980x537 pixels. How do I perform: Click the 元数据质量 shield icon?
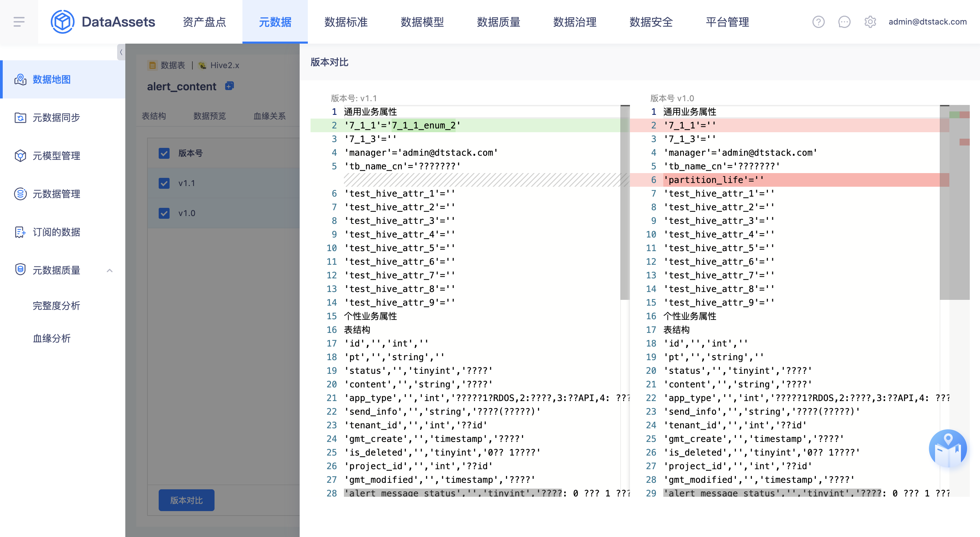pos(20,270)
